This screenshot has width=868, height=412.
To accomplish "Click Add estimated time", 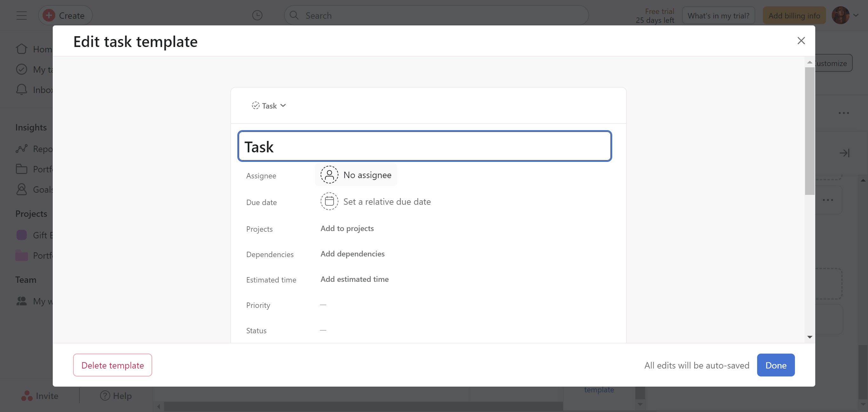I will (x=354, y=279).
